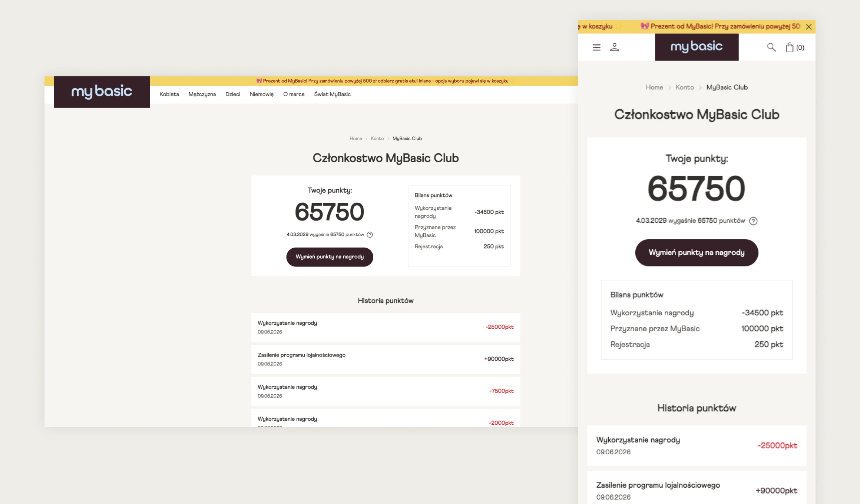Viewport: 860px width, 504px height.
Task: Click the -2000pkt history row in the desktop view
Action: click(386, 418)
